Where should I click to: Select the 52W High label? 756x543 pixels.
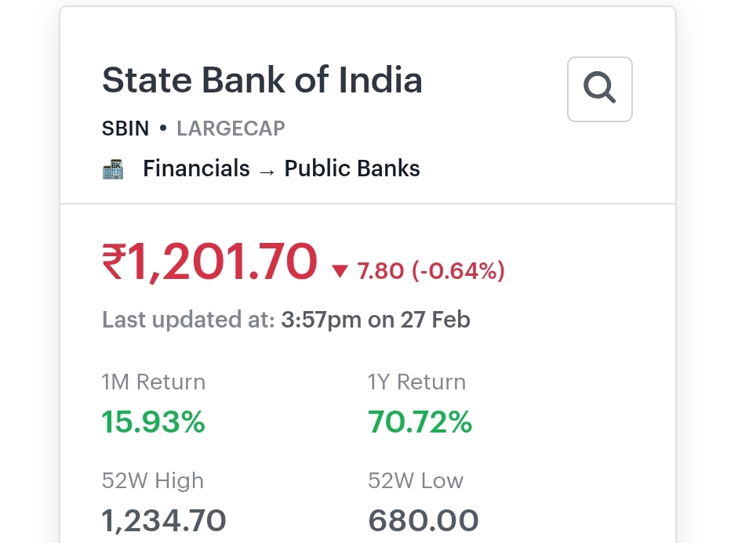pyautogui.click(x=153, y=480)
